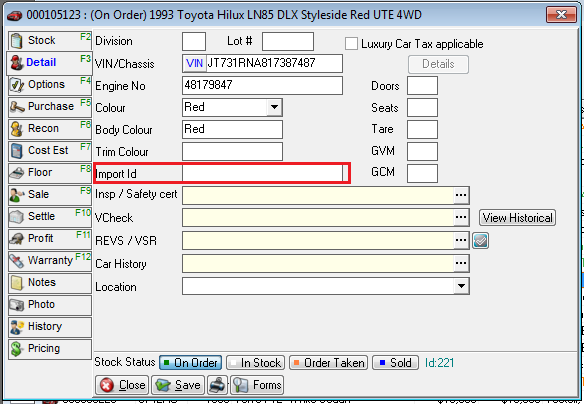This screenshot has width=584, height=404.
Task: Select the Detail tab
Action: [x=50, y=63]
